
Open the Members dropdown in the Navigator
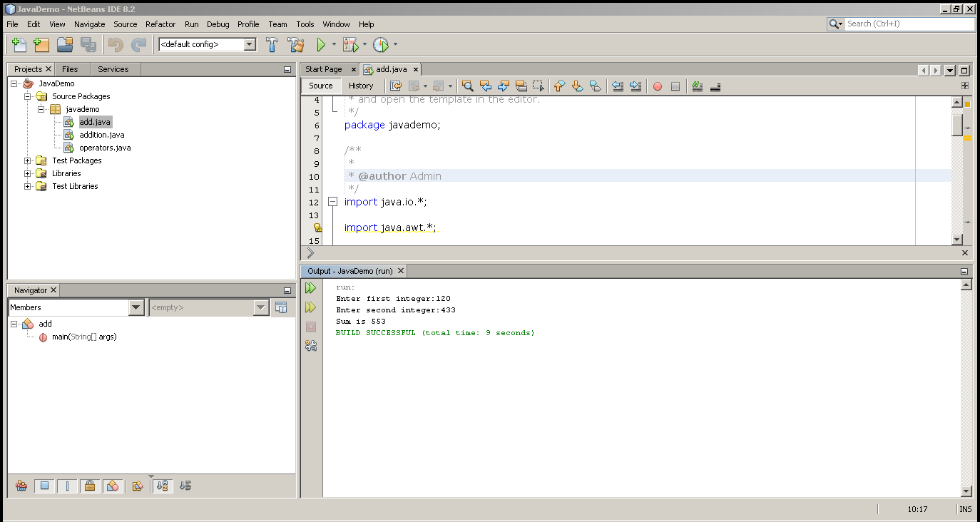point(136,307)
